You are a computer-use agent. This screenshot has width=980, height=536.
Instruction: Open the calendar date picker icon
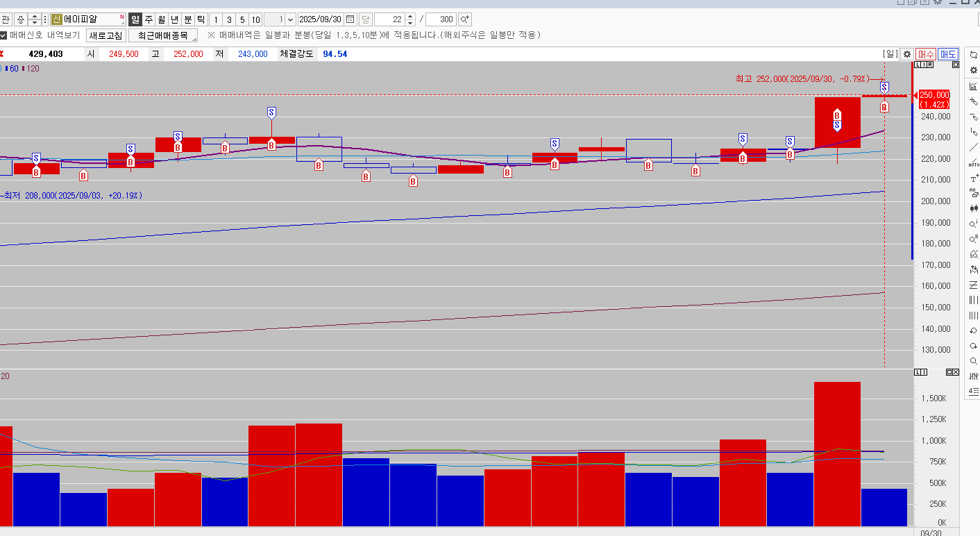click(350, 19)
